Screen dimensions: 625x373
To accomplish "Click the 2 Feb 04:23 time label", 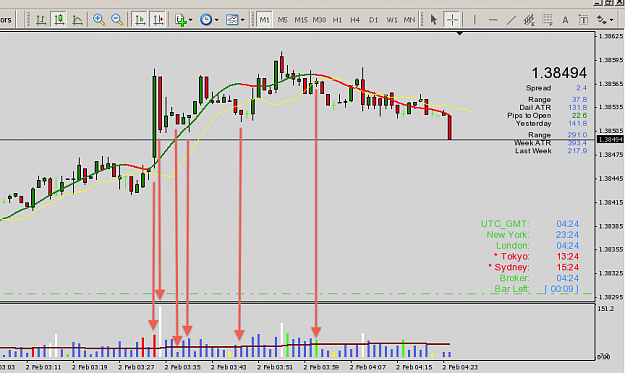I will point(460,367).
